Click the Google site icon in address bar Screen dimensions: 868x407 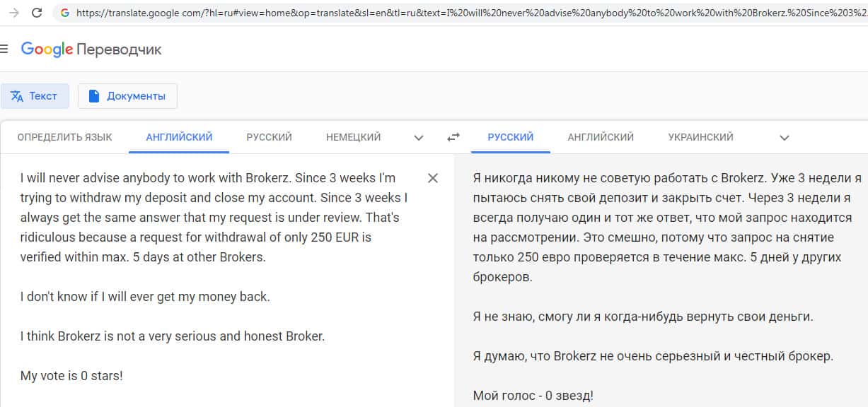65,13
